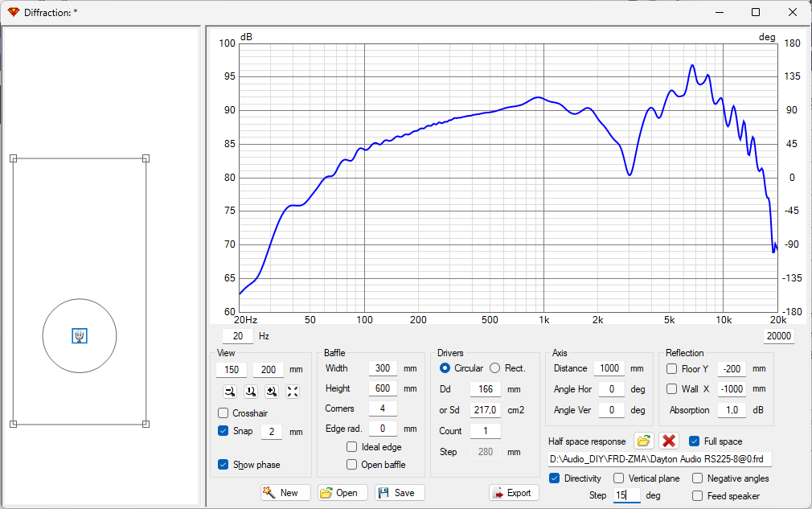Click the driver Dd field
The image size is (812, 509).
pos(486,389)
